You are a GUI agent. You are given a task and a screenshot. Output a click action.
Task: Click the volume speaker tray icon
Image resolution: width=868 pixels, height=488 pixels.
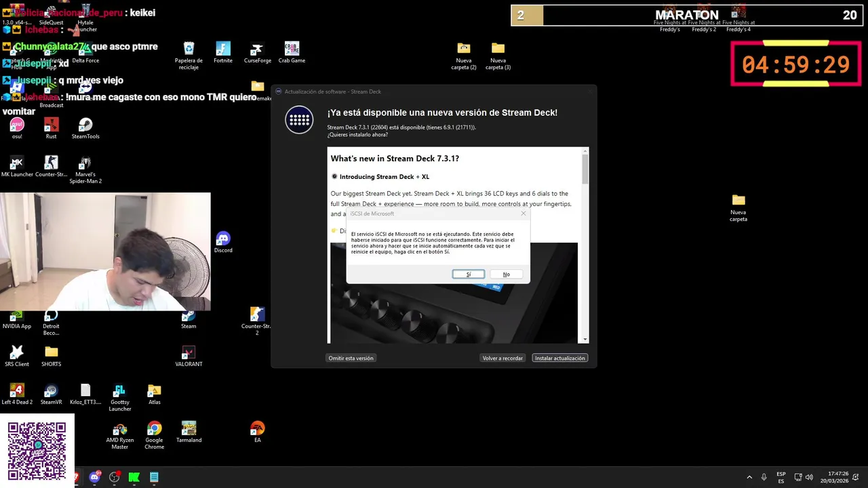[809, 477]
